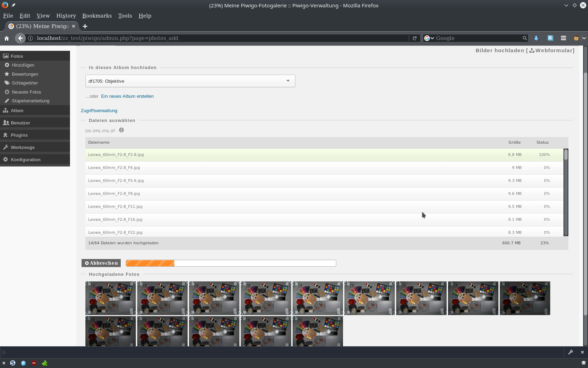588x368 pixels.
Task: Open Bewertungen in the sidebar
Action: coord(25,74)
